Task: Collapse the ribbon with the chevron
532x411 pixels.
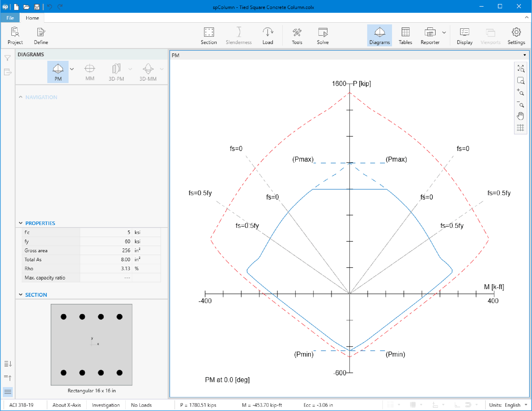Action: (x=527, y=17)
